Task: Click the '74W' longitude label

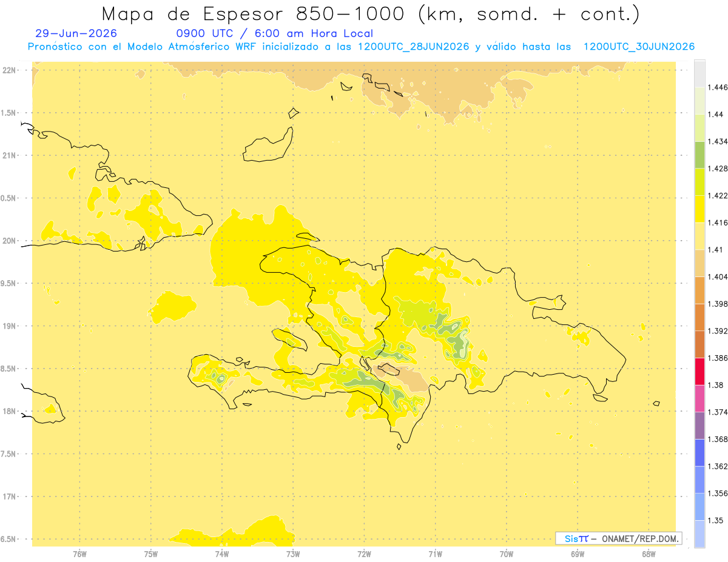Action: coord(222,554)
